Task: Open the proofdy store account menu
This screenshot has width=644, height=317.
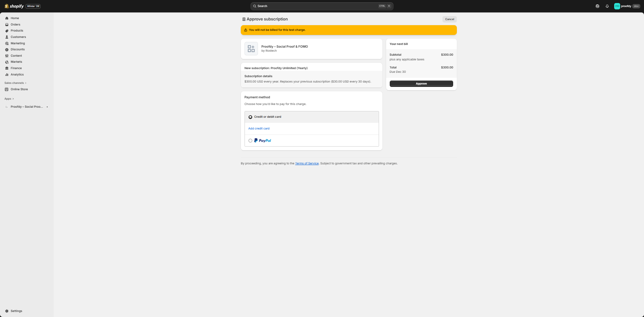Action: point(627,6)
